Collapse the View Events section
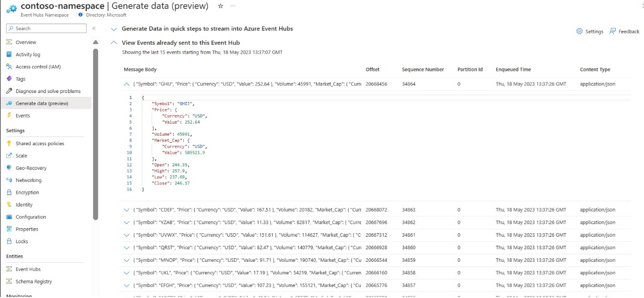Screen dimensions: 644x298 [114, 43]
